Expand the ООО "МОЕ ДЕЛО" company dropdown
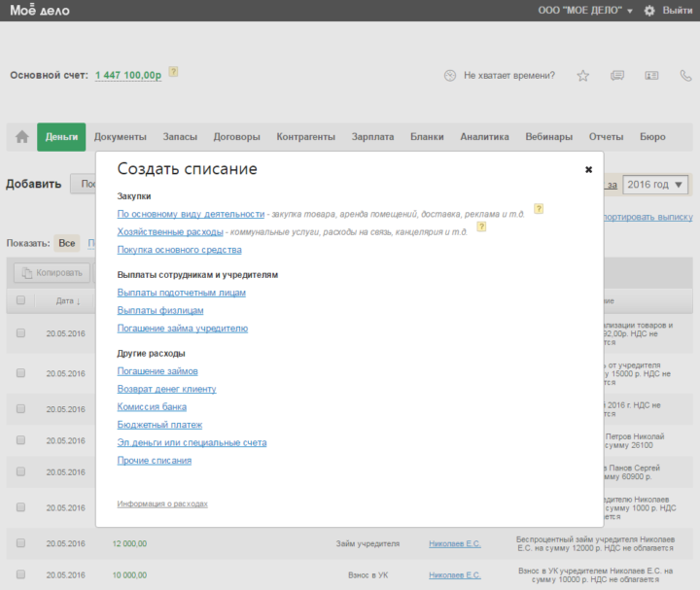700x590 pixels. (585, 11)
